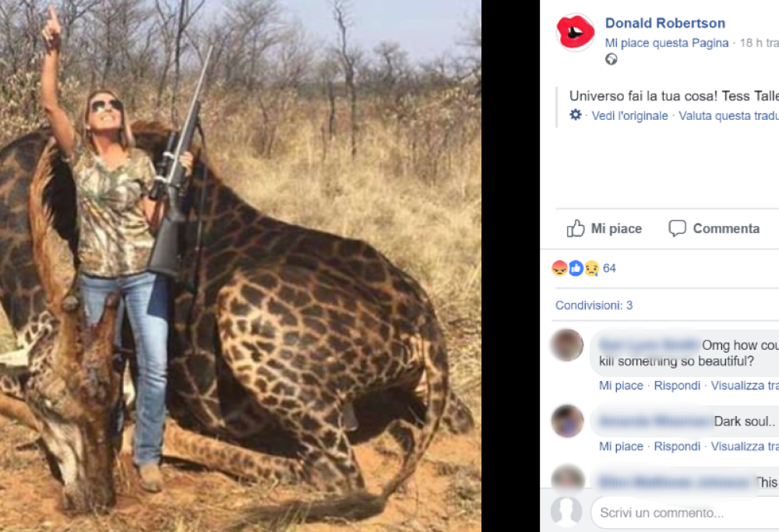Click 'Mi piace questa Pagina' link
Viewport: 779px width, 532px height.
(x=667, y=43)
